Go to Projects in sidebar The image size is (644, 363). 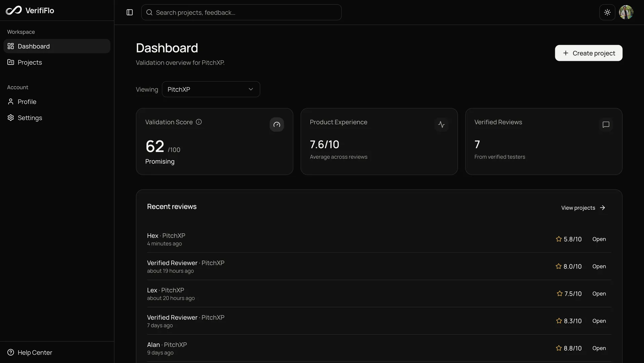coord(57,62)
